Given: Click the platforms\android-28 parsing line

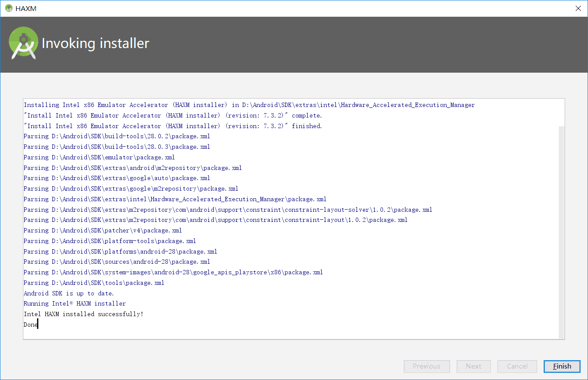Looking at the screenshot, I should coord(120,251).
